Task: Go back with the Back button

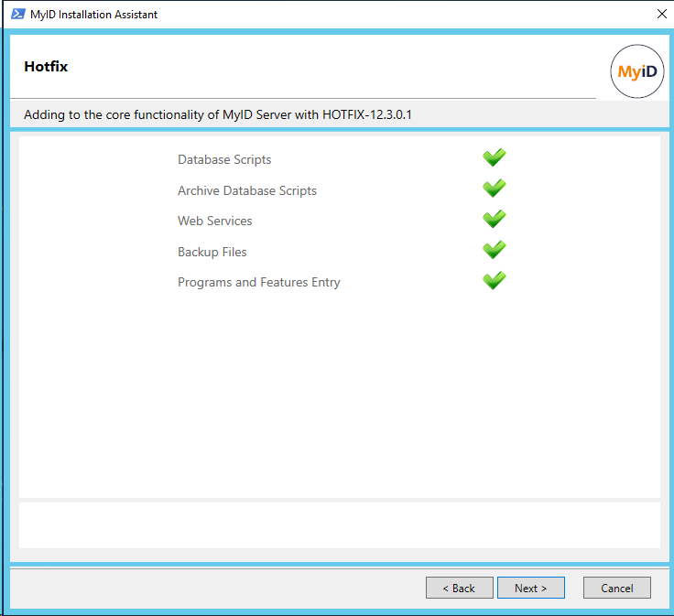Action: point(459,588)
